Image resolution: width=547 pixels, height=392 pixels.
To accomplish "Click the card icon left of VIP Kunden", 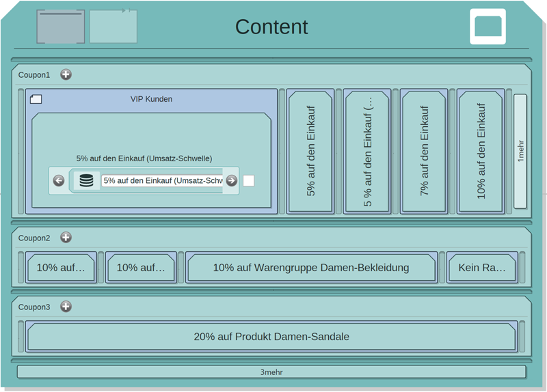I will point(36,99).
